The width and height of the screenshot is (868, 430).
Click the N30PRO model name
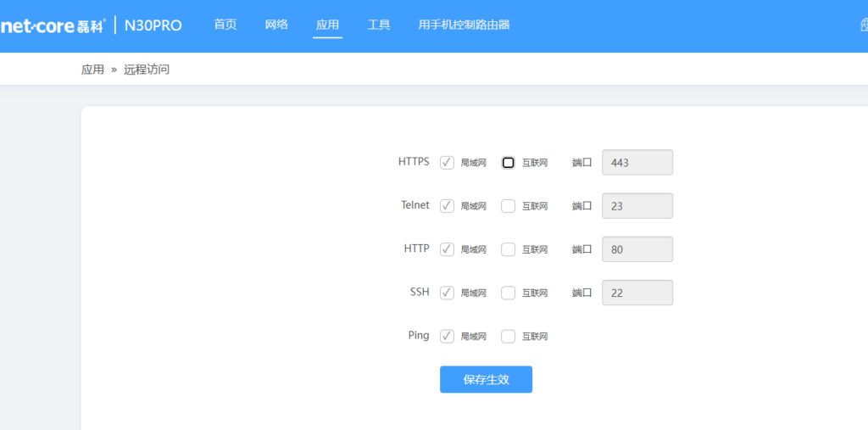click(x=153, y=25)
